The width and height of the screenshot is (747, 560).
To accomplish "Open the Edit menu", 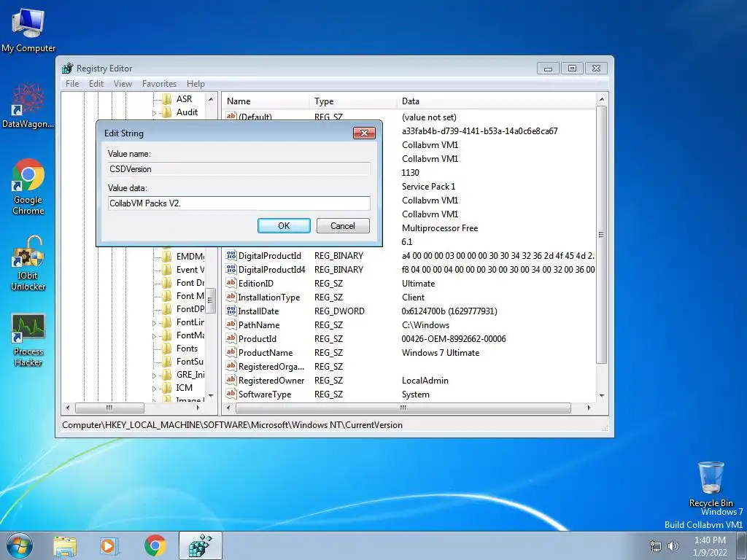I will coord(96,84).
